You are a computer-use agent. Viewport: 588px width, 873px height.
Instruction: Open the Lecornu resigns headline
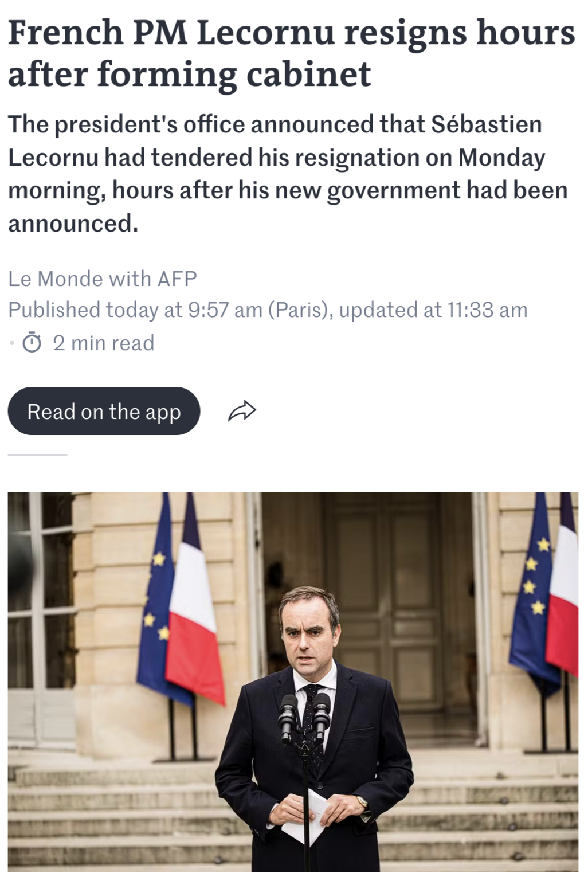tap(291, 53)
